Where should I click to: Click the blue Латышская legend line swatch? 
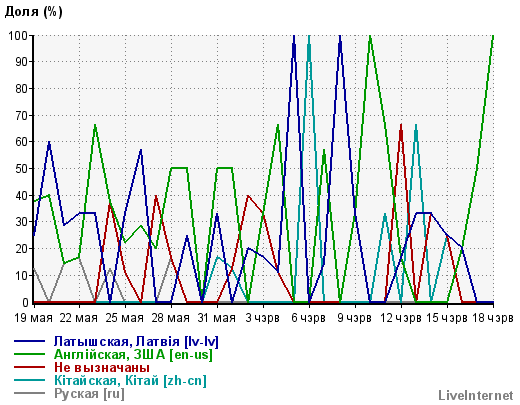click(x=29, y=341)
